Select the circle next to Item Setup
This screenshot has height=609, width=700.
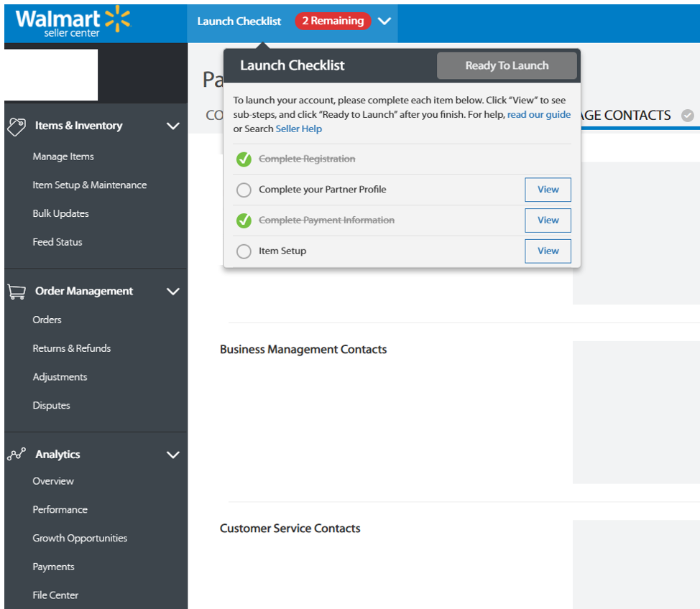(x=244, y=251)
